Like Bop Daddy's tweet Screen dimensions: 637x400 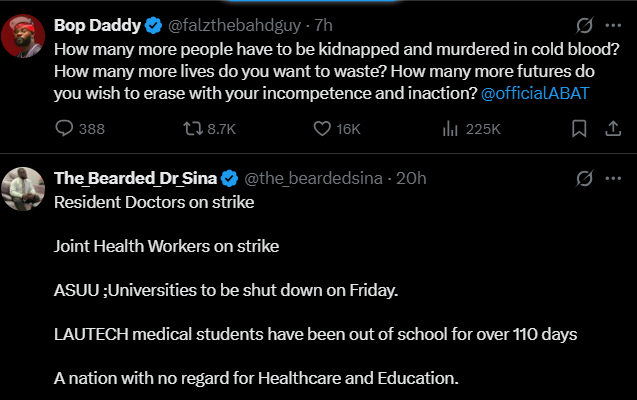point(323,128)
